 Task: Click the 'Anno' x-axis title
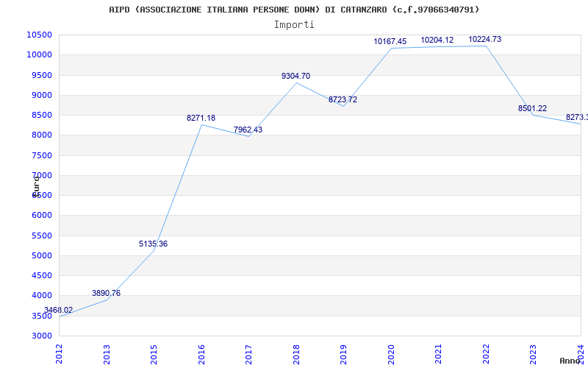[570, 361]
